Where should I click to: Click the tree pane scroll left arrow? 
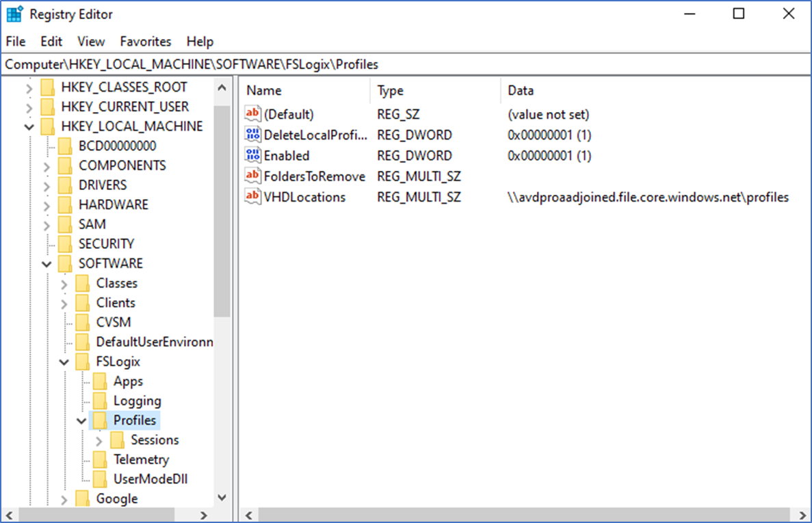pos(10,515)
